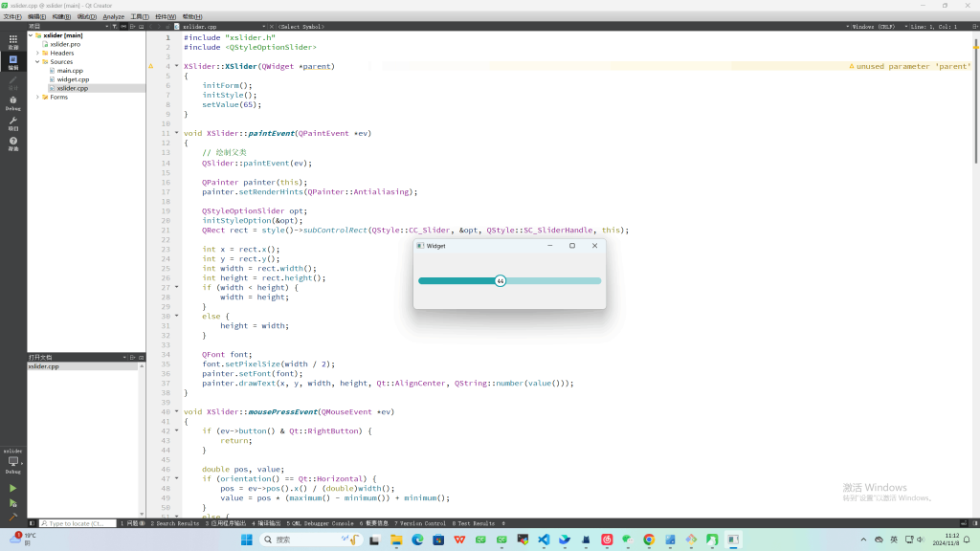Image resolution: width=980 pixels, height=551 pixels.
Task: Select main.cpp in the project tree
Action: pyautogui.click(x=70, y=71)
